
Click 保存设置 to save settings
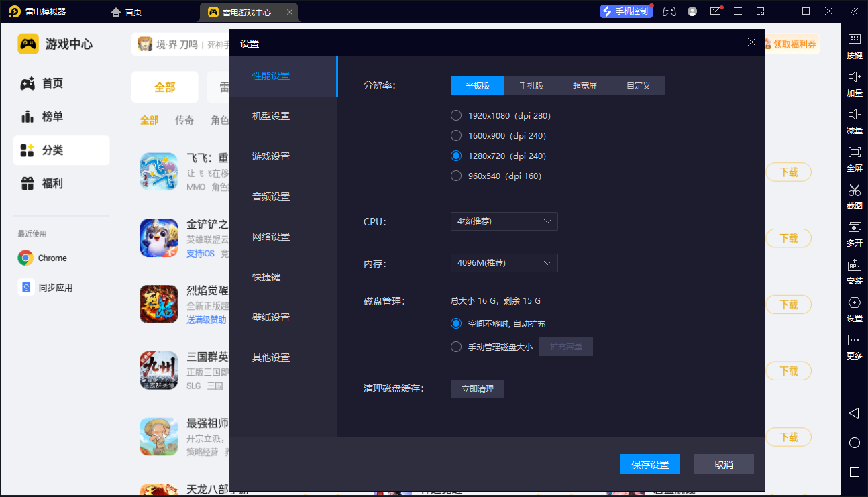coord(649,463)
